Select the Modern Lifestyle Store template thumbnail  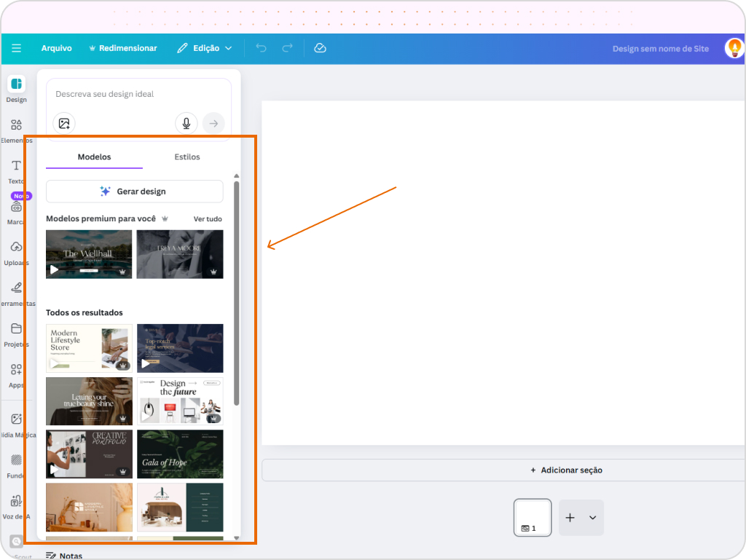(x=88, y=347)
